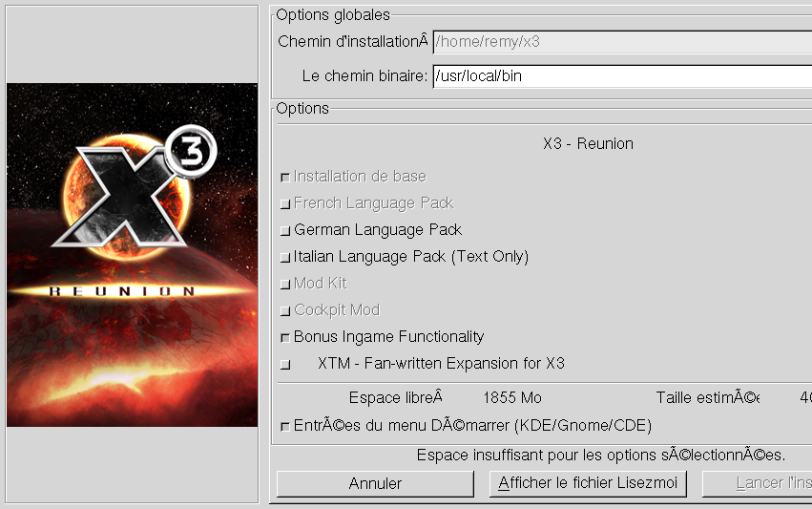Open Afficher le fichier Lisezmoi

(x=588, y=483)
